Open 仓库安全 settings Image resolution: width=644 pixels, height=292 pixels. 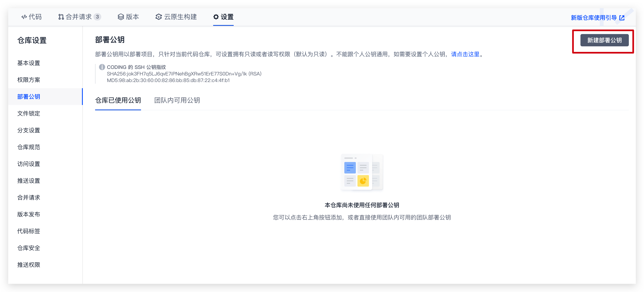29,248
